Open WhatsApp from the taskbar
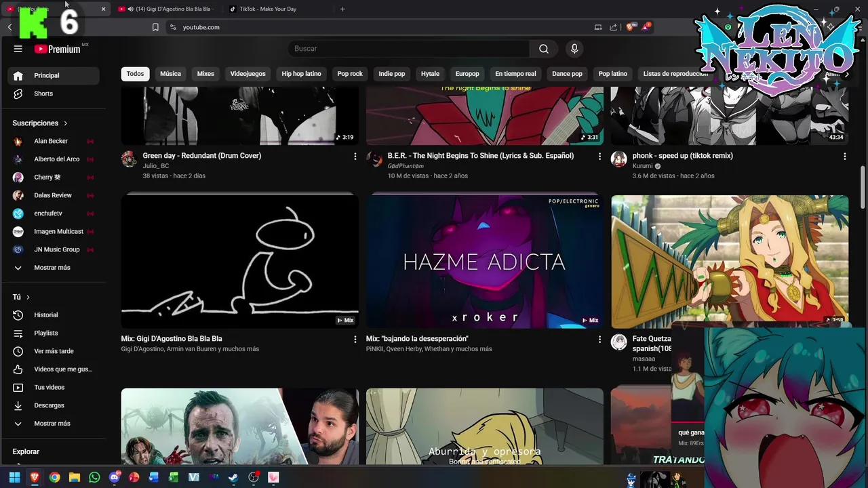 tap(94, 477)
